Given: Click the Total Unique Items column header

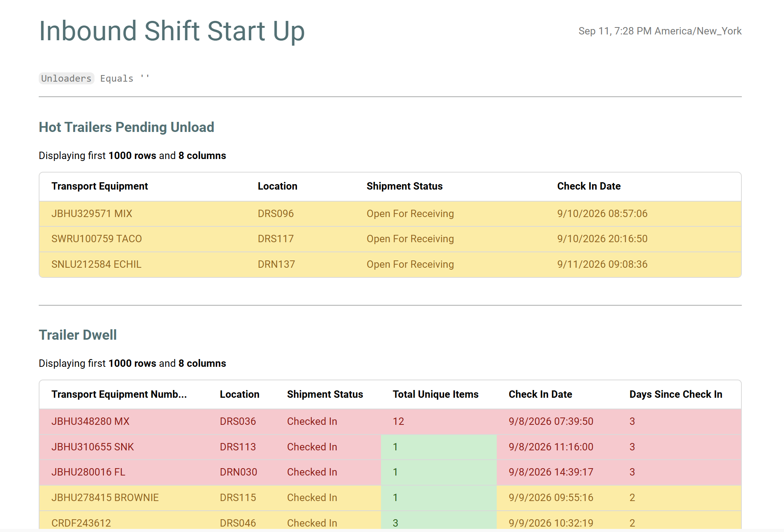Looking at the screenshot, I should [436, 394].
